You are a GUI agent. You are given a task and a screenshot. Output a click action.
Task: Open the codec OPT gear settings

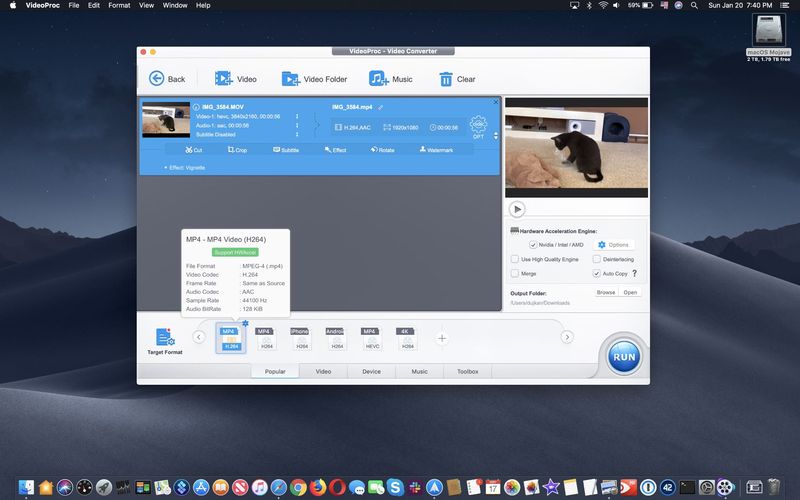[478, 127]
